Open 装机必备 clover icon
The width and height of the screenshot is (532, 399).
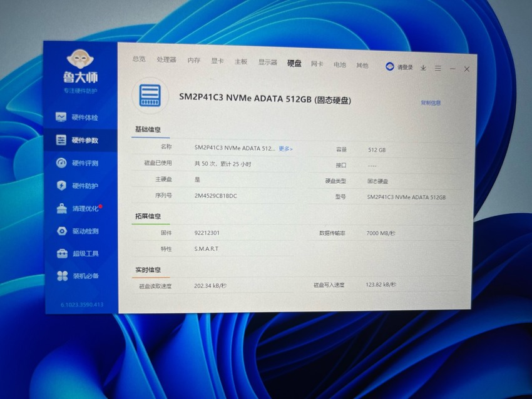pyautogui.click(x=63, y=276)
